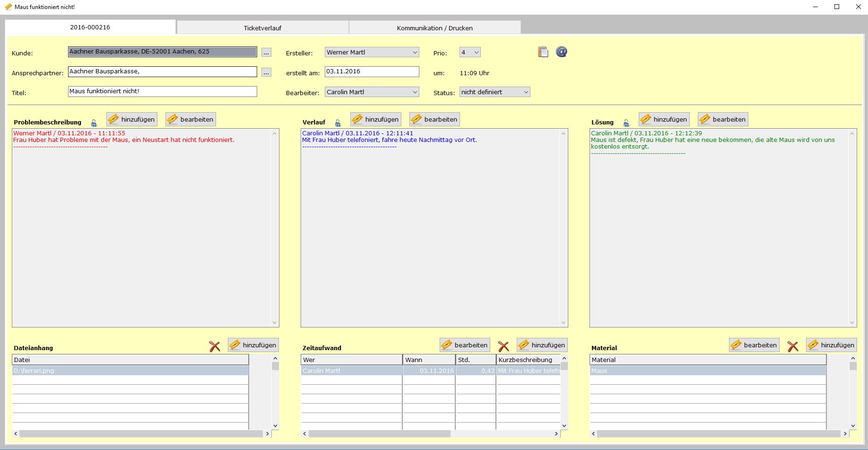Toggle the lock icon beside Verlauf
868x450 pixels.
click(338, 123)
